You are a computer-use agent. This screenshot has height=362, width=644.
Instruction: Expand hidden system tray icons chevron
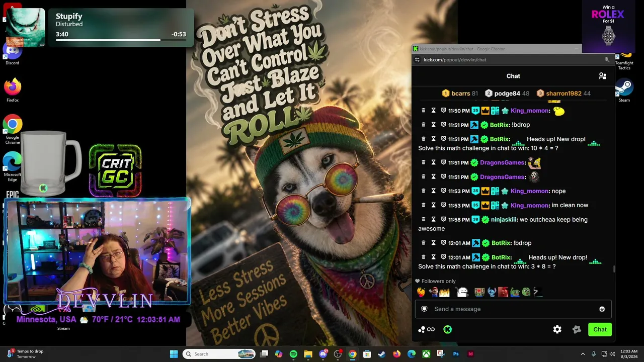click(x=583, y=354)
